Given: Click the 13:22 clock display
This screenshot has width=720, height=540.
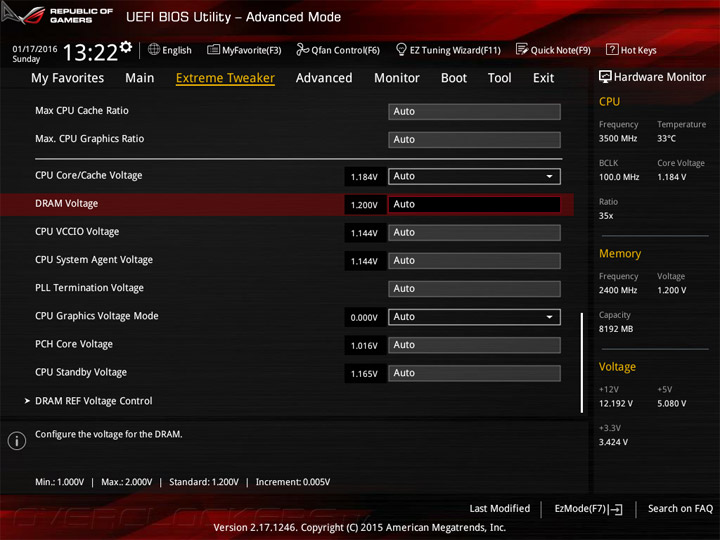Looking at the screenshot, I should (90, 52).
